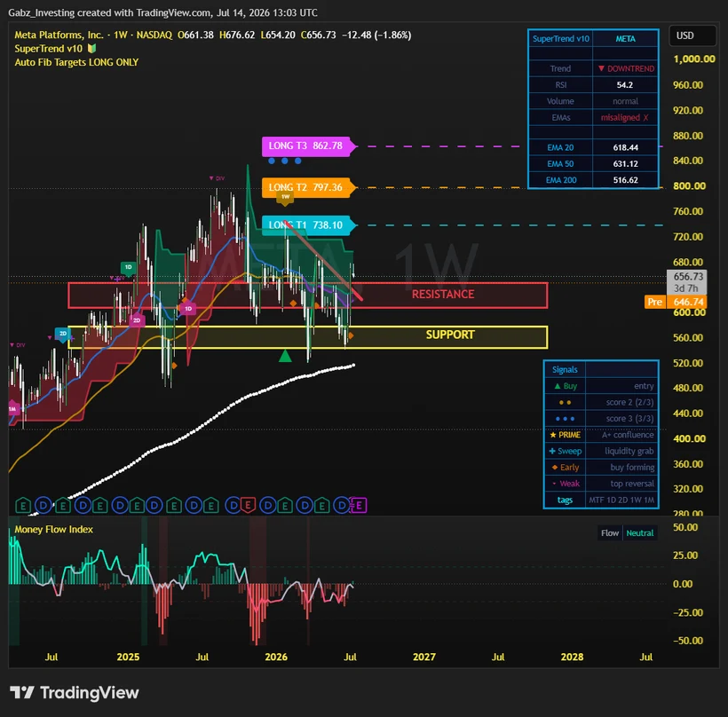Click the Meta Platforms, Inc. symbol title
This screenshot has height=717, width=728.
(x=59, y=35)
